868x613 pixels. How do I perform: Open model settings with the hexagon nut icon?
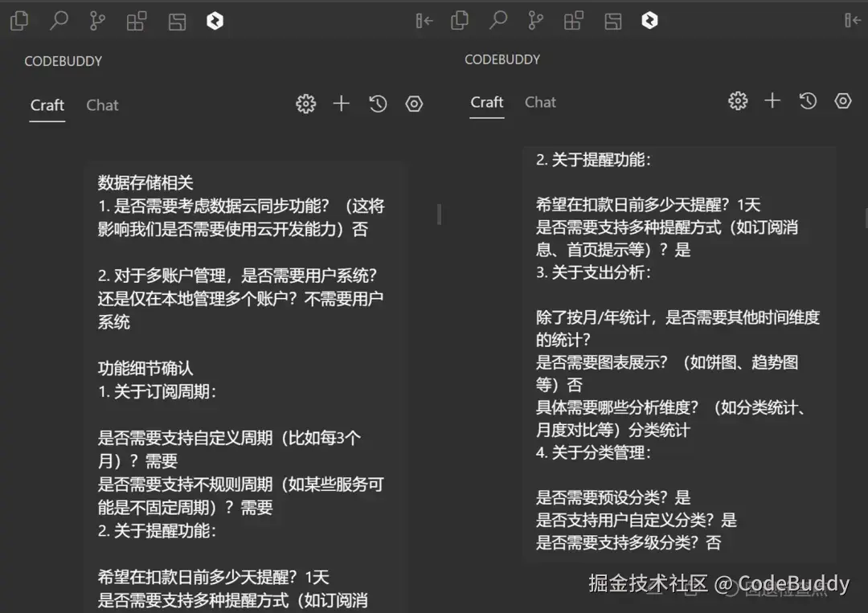point(414,104)
